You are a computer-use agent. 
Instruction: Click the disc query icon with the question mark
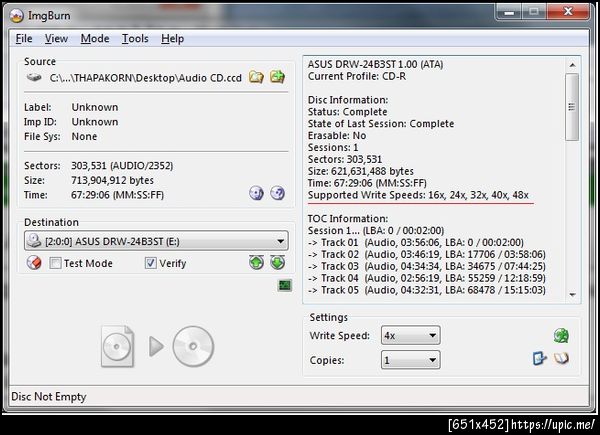[x=277, y=193]
